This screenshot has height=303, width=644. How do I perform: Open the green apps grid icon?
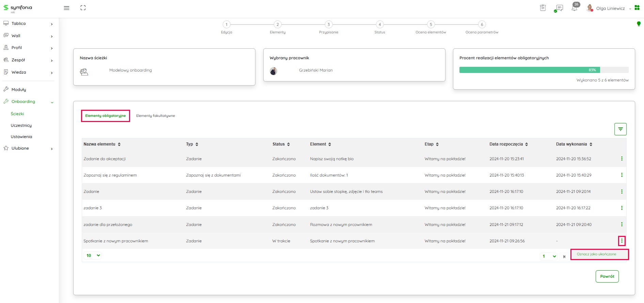coord(637,8)
